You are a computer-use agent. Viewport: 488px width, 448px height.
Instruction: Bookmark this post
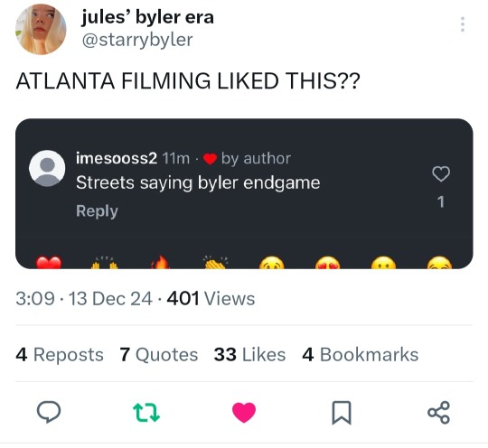342,413
